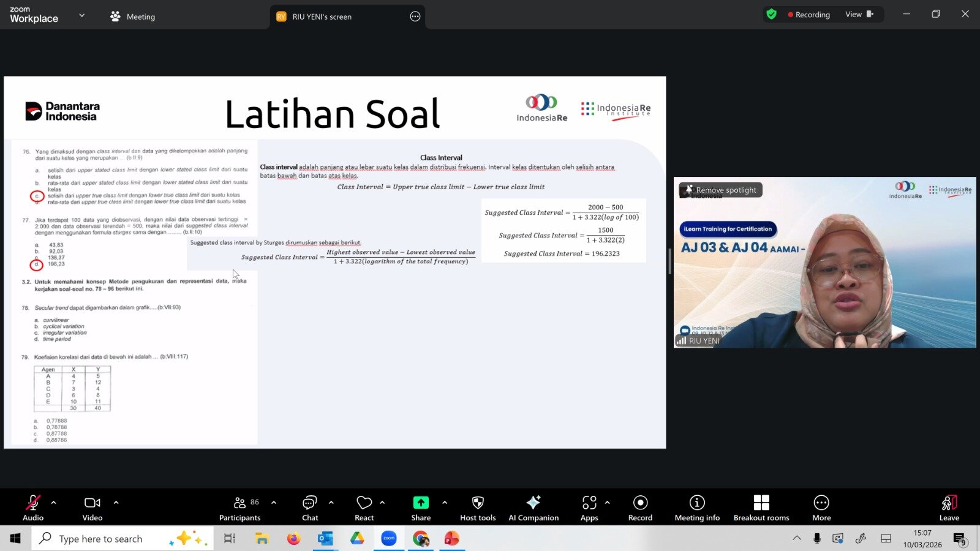Image resolution: width=980 pixels, height=551 pixels.
Task: Click the React heart icon
Action: click(x=364, y=508)
